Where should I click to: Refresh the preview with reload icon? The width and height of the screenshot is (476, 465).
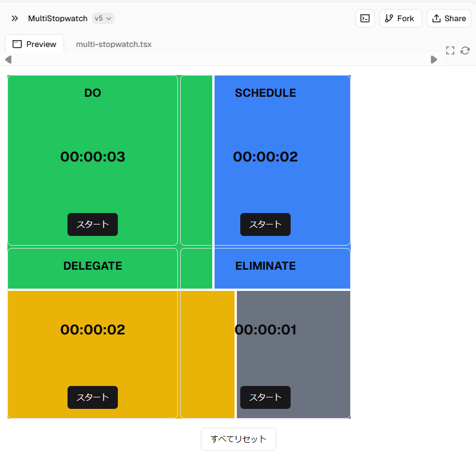[465, 50]
